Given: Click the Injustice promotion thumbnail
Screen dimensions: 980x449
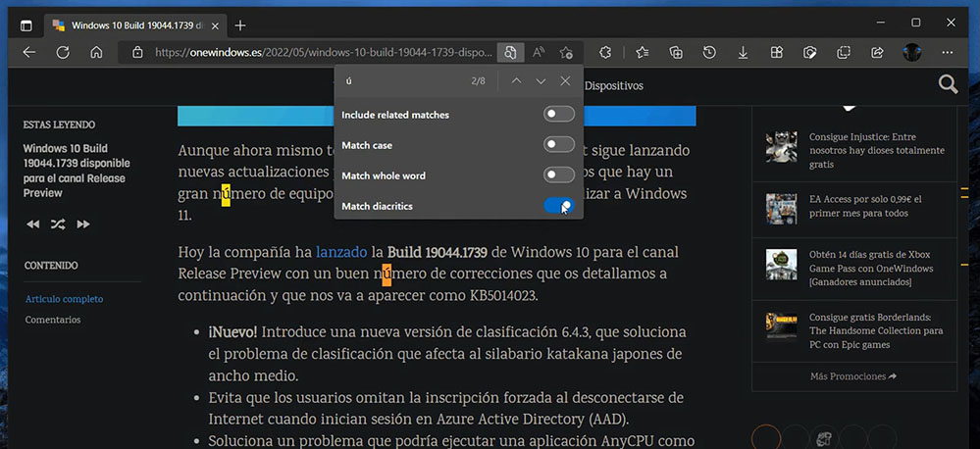Looking at the screenshot, I should [781, 147].
